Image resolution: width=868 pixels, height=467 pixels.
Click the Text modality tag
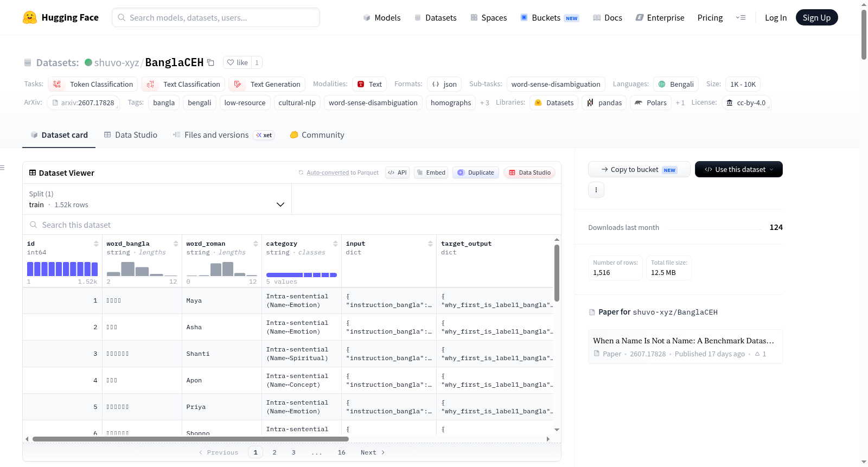(x=369, y=84)
